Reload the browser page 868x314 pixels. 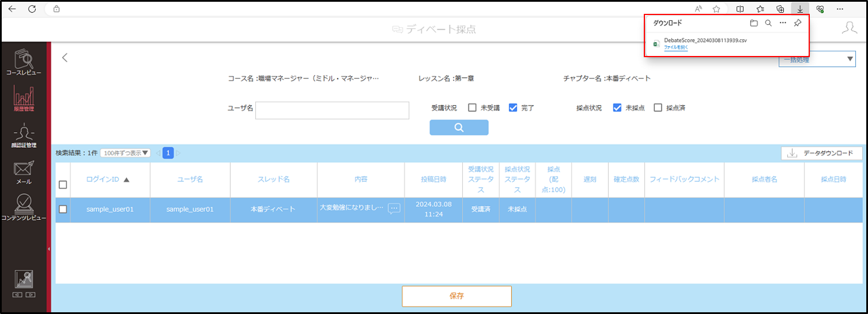[32, 9]
